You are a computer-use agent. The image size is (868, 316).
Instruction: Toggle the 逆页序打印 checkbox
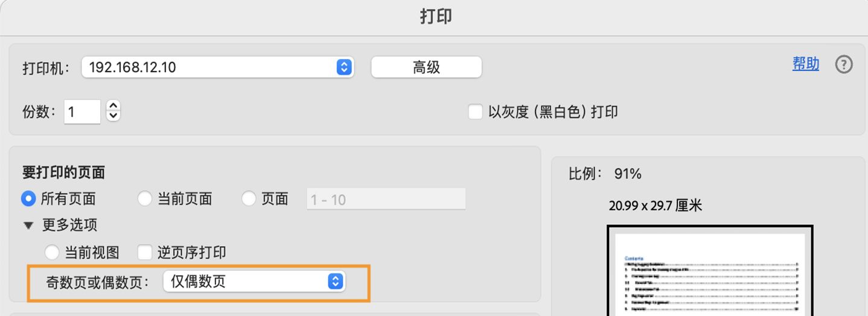pos(145,252)
